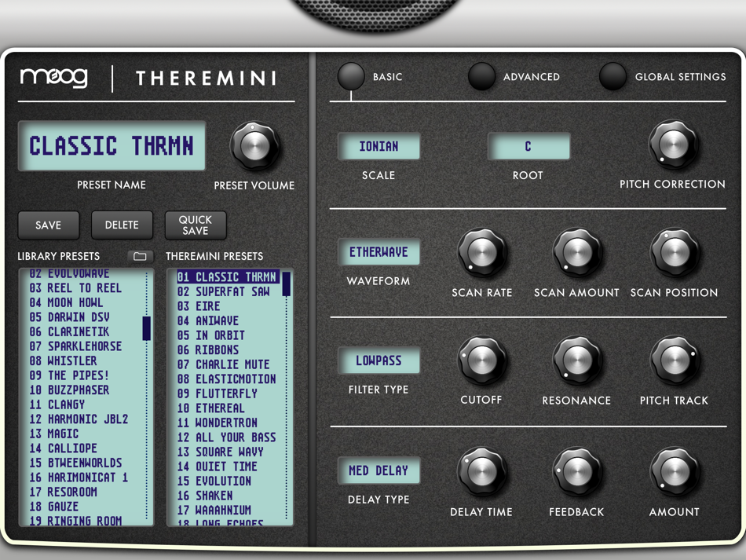
Task: Select library preset 14 CALLIOPE
Action: [x=64, y=448]
